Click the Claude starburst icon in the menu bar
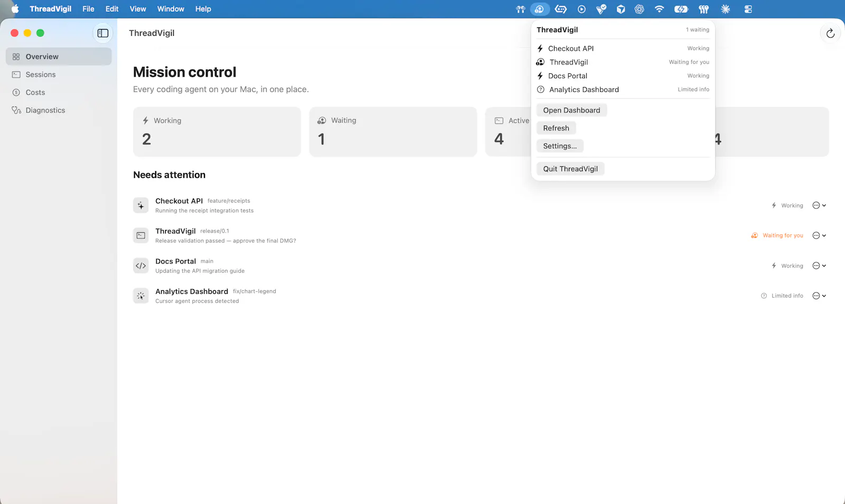Viewport: 845px width, 504px height. click(726, 9)
